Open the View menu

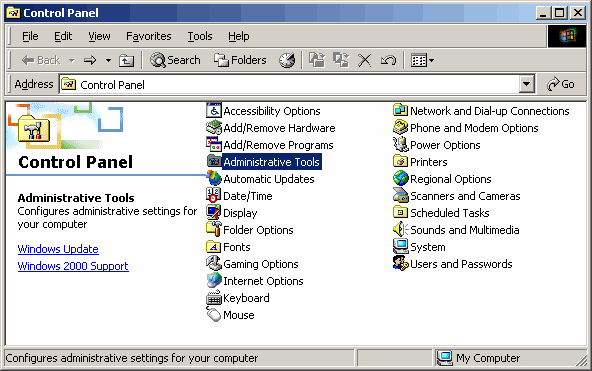[99, 36]
